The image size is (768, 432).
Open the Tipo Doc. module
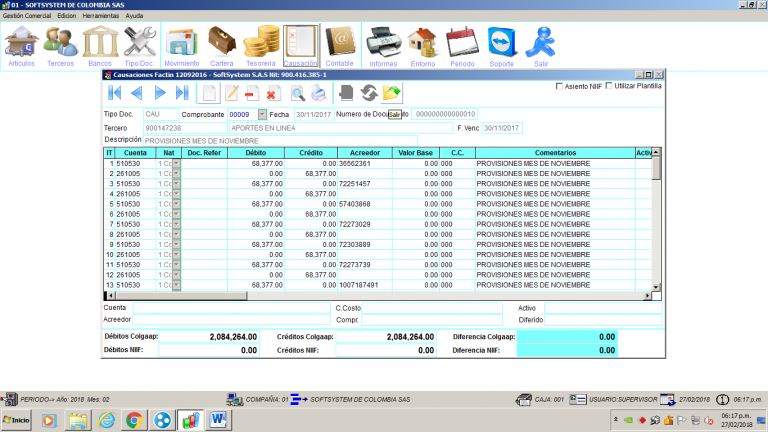139,47
